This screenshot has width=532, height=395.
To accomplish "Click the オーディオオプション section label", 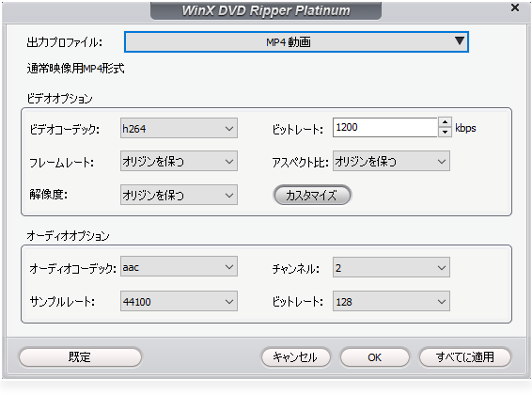I will [69, 235].
